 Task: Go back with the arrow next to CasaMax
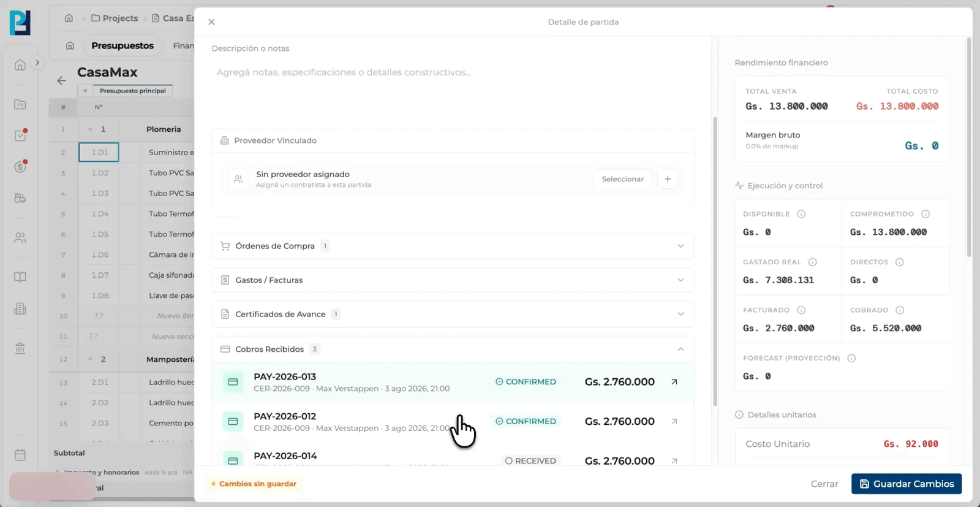(x=61, y=80)
